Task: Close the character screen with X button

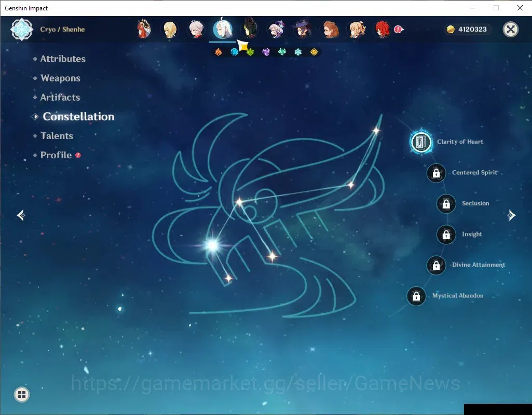Action: point(510,30)
